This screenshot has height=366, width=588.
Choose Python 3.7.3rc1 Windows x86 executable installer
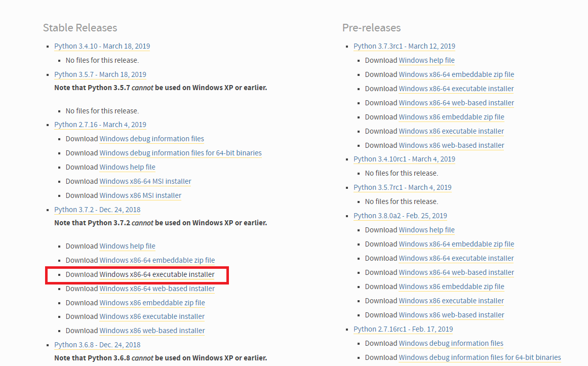451,131
